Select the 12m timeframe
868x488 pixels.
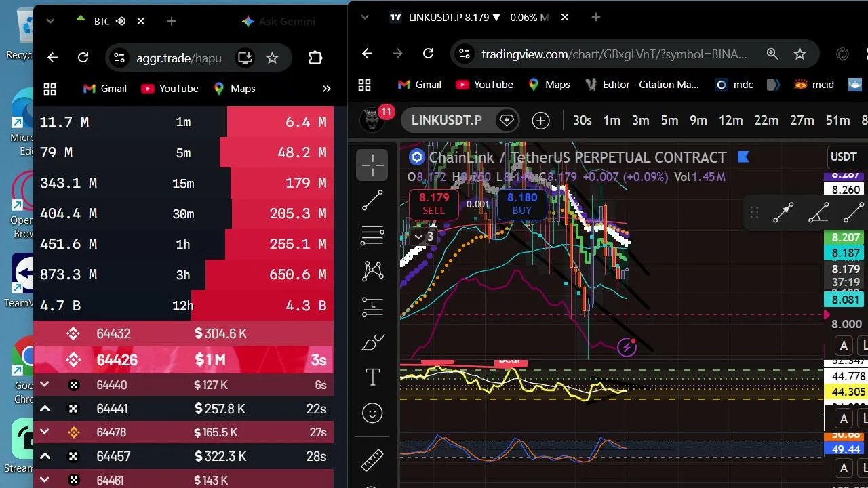730,120
